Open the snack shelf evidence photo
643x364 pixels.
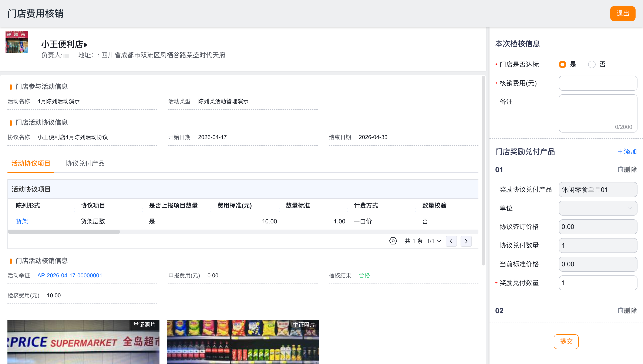click(243, 342)
